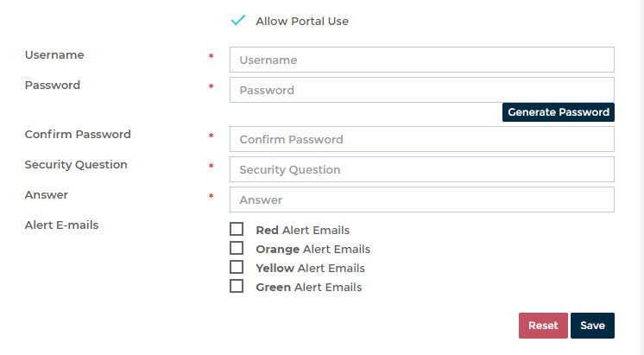Click into the Security Question input box
This screenshot has height=355, width=644.
pyautogui.click(x=421, y=170)
